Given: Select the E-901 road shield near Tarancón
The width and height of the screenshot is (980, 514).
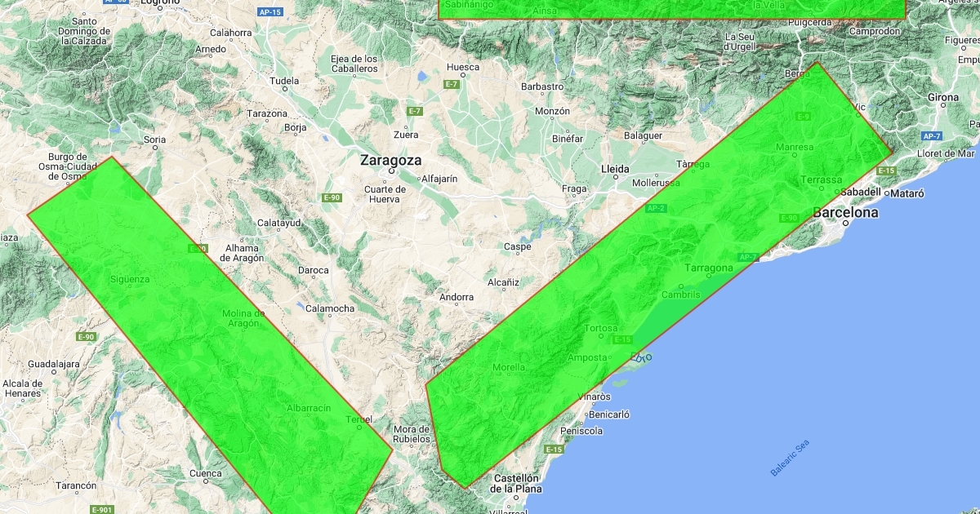Looking at the screenshot, I should coord(102,509).
